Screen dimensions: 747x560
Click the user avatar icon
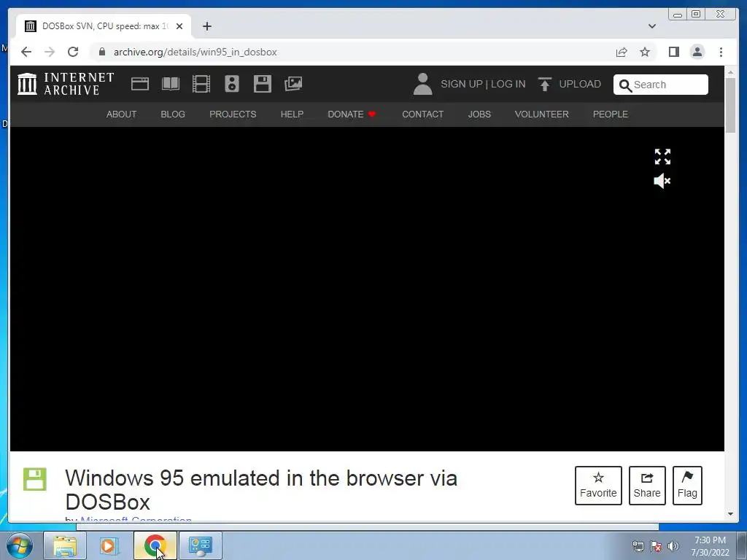422,84
